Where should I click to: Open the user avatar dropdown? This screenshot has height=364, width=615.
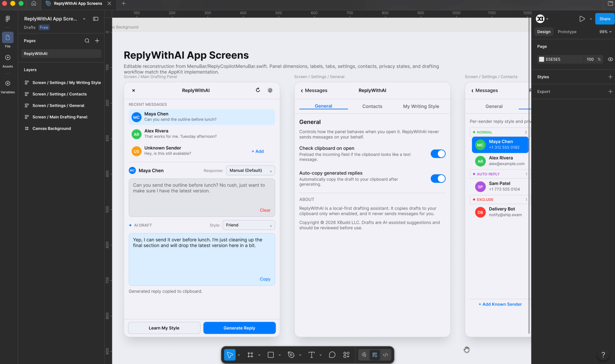(x=542, y=19)
